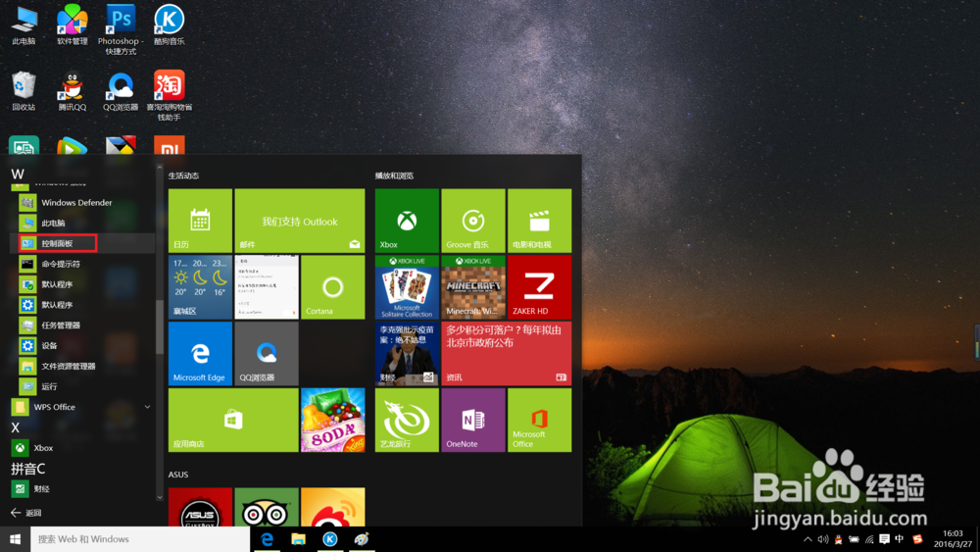Select 此电脑 desktop icon

[24, 25]
